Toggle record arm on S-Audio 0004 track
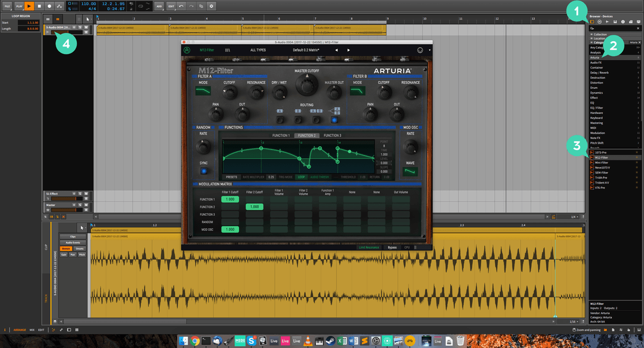 [x=75, y=27]
